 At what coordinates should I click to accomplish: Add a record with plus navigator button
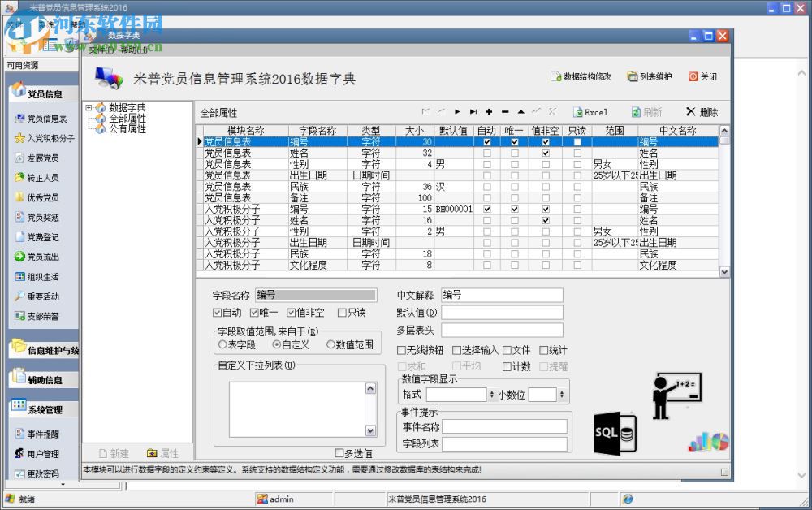(x=489, y=111)
